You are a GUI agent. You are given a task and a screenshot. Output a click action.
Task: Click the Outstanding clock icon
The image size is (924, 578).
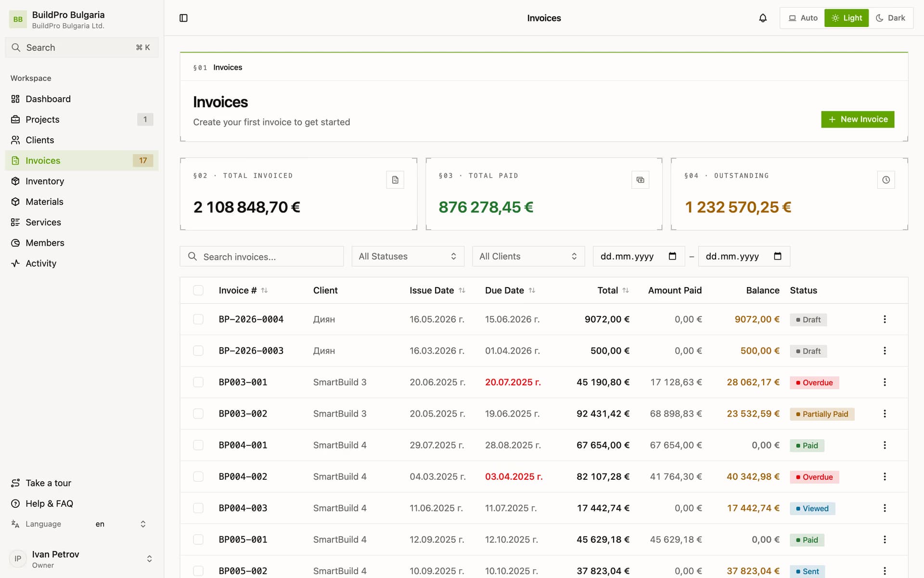(886, 180)
